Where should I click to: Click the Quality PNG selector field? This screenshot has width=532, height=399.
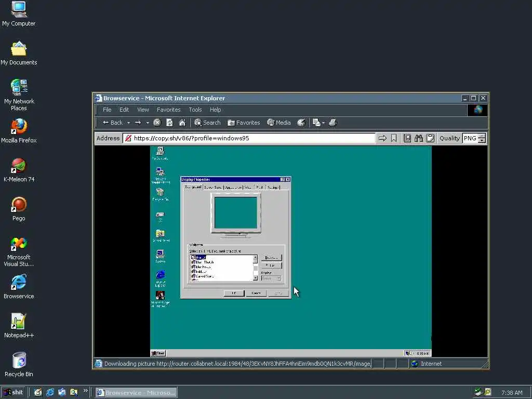470,138
